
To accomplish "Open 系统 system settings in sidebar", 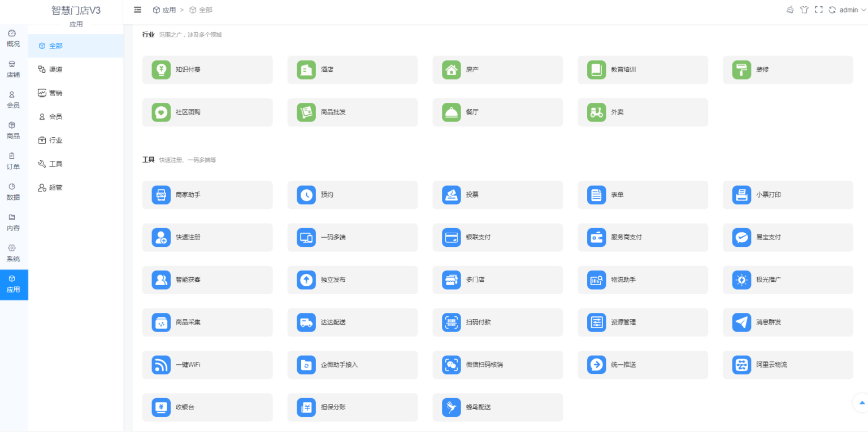I will point(13,253).
